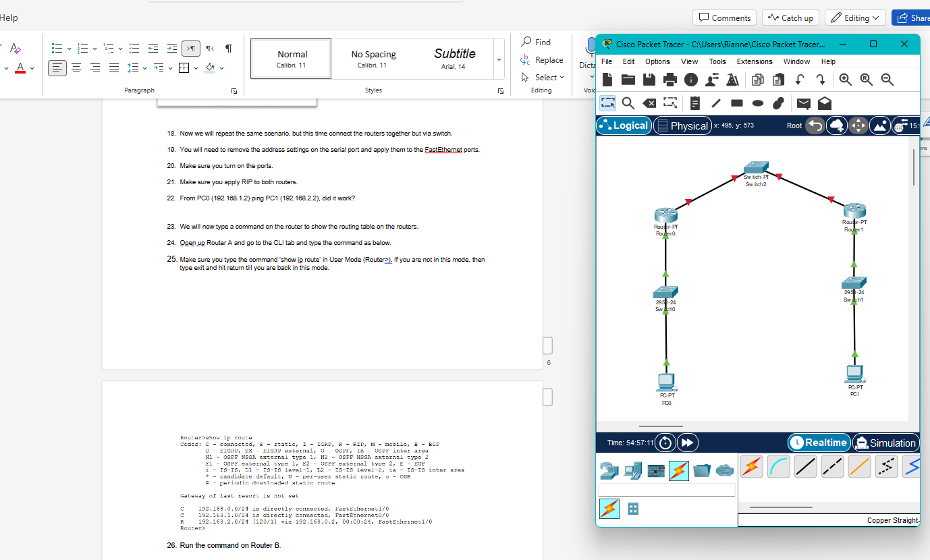The image size is (930, 560).
Task: Open Network Information in Packet Tracer
Action: coord(691,80)
